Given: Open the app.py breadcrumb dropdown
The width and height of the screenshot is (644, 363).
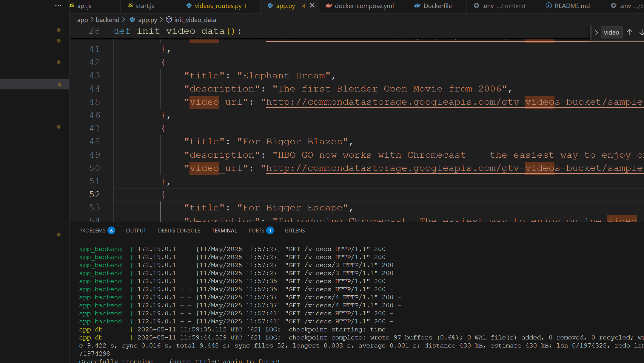Looking at the screenshot, I should 147,20.
